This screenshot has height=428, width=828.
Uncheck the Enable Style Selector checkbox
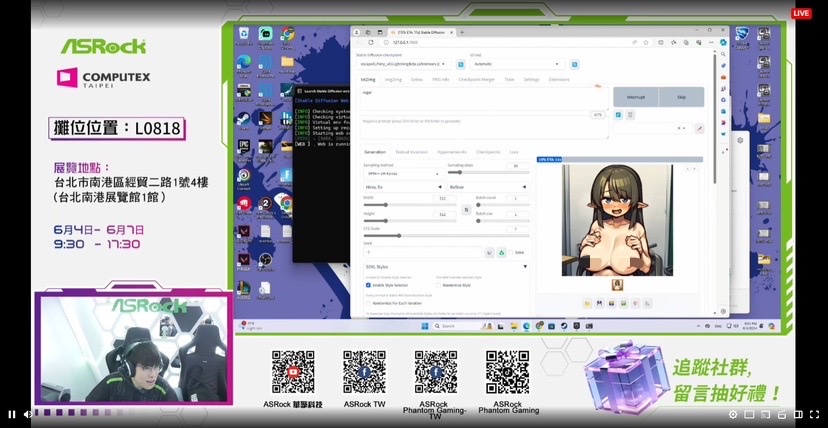[x=368, y=285]
